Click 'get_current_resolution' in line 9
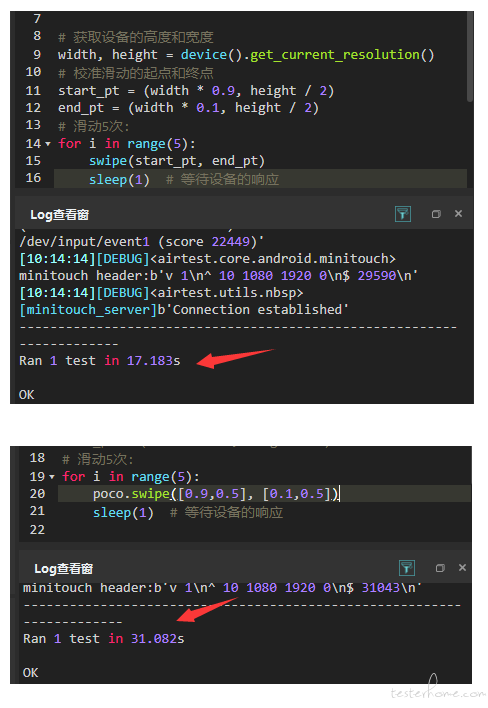This screenshot has width=488, height=708. tap(335, 55)
